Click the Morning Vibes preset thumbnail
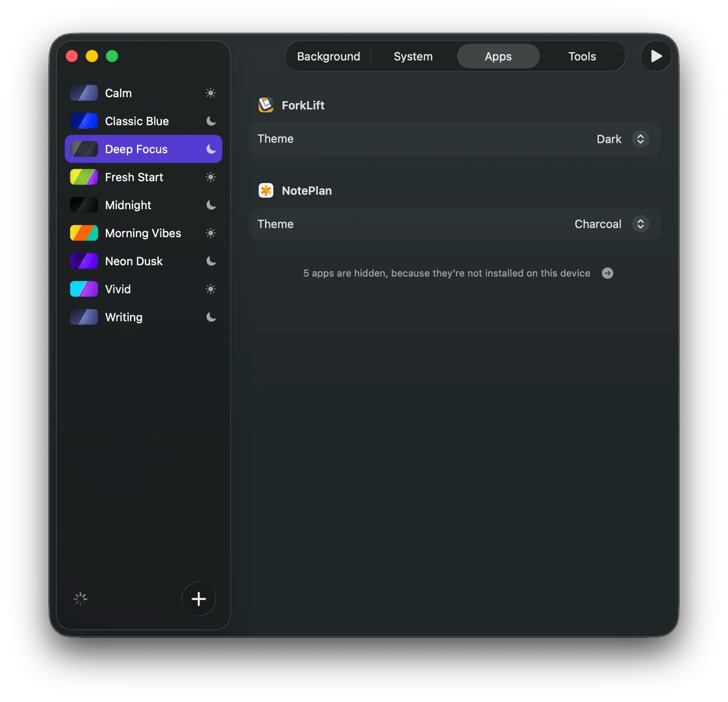Screen dimensions: 728x702 [x=84, y=233]
